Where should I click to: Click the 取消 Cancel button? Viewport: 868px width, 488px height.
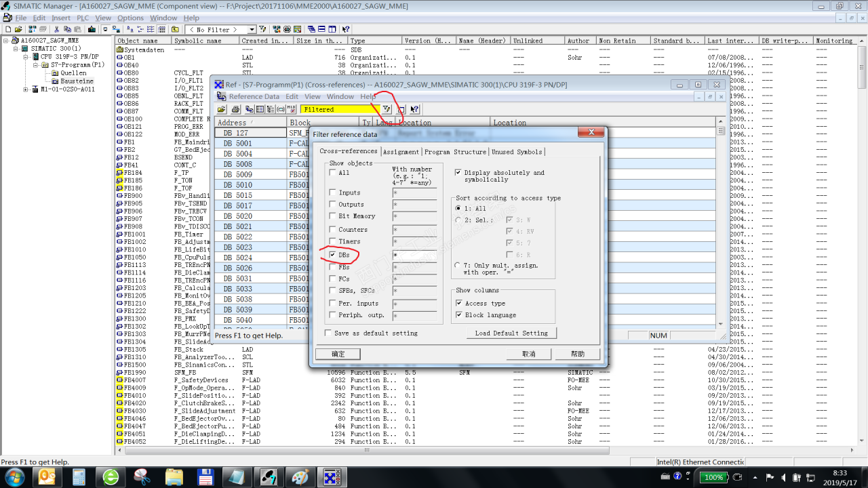tap(528, 354)
